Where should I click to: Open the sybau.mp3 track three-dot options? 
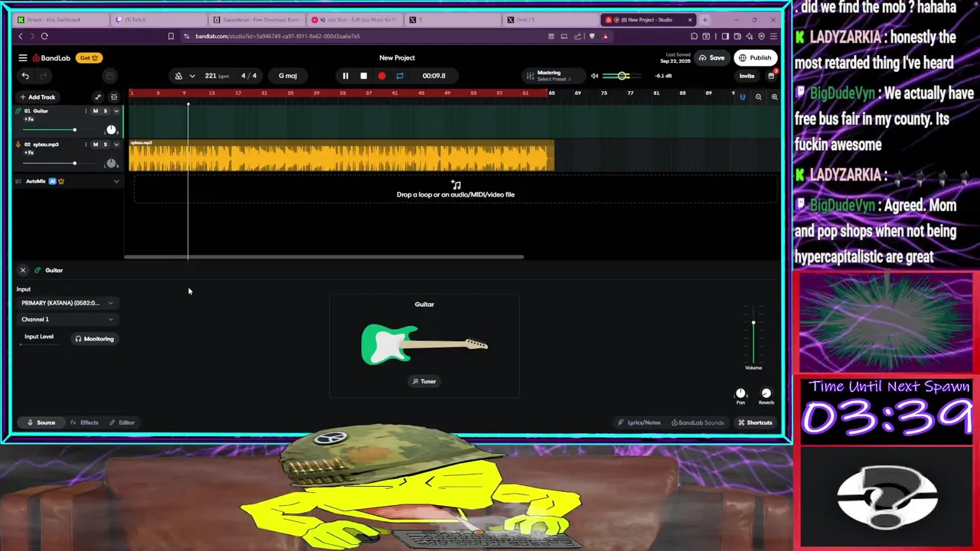point(86,145)
